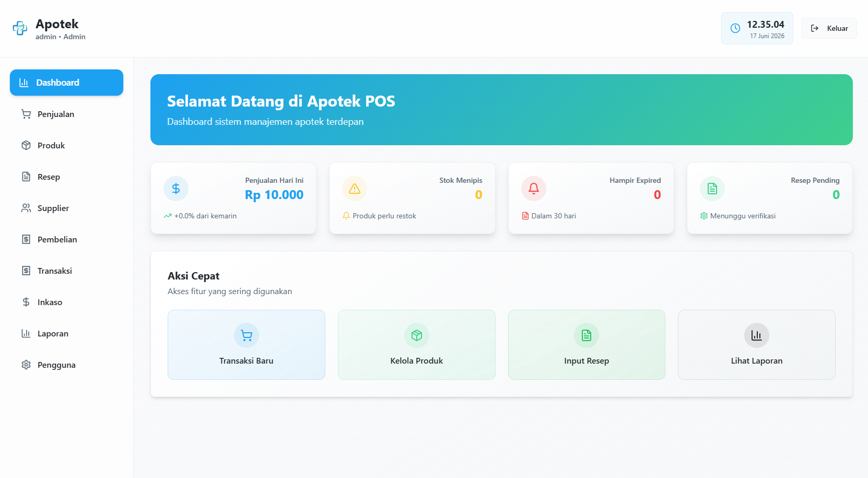Image resolution: width=868 pixels, height=478 pixels.
Task: Select the Transaksi menu label
Action: [x=55, y=271]
